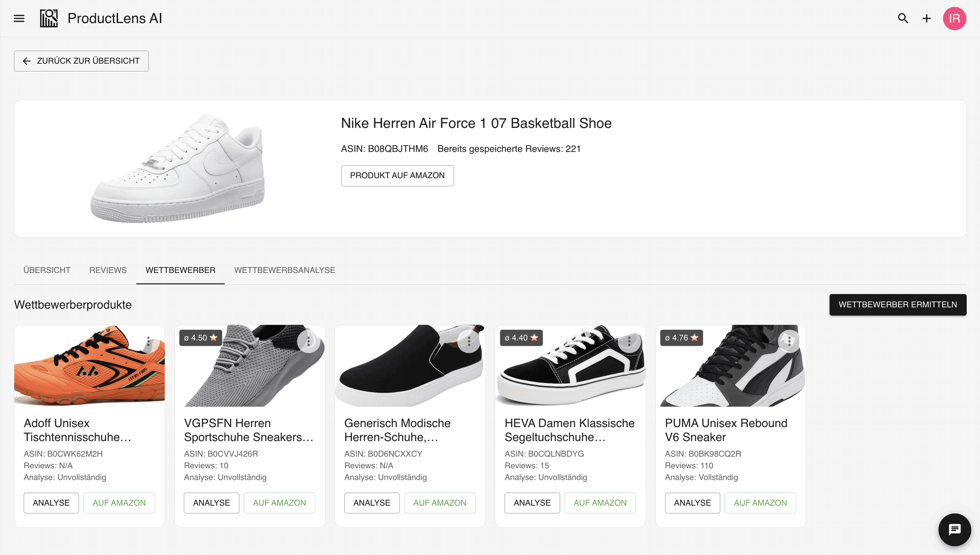Switch to the Reviews tab
The image size is (980, 555).
108,270
